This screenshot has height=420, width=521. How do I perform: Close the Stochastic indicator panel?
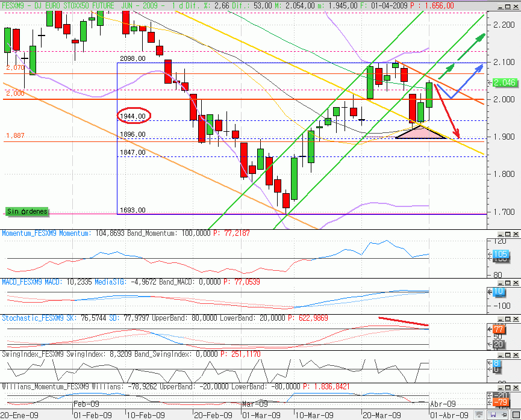(516, 319)
